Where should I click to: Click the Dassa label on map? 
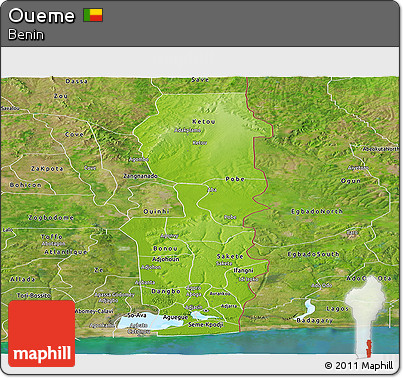(x=77, y=81)
